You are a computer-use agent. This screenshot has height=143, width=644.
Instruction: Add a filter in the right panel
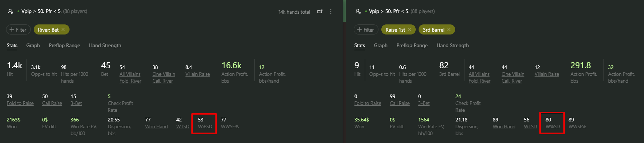366,29
